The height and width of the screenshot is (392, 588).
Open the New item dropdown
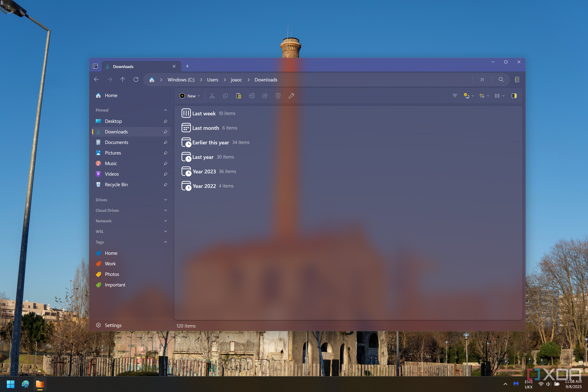[x=190, y=96]
